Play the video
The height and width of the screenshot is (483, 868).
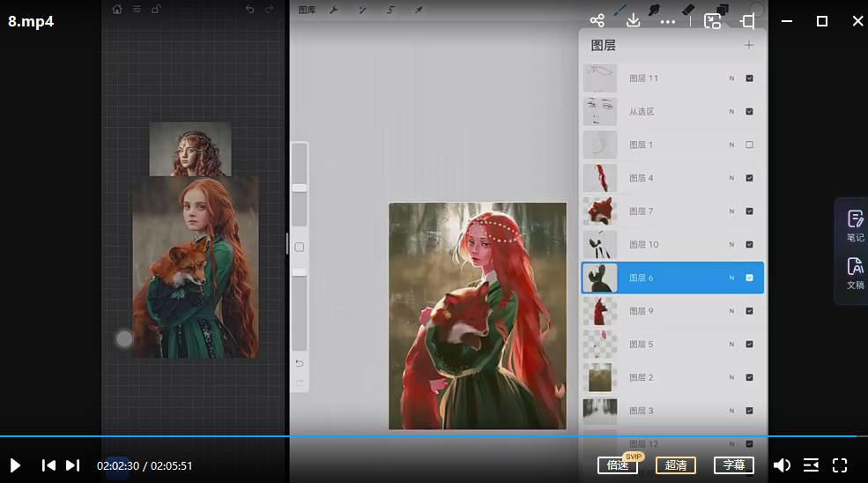[x=15, y=465]
